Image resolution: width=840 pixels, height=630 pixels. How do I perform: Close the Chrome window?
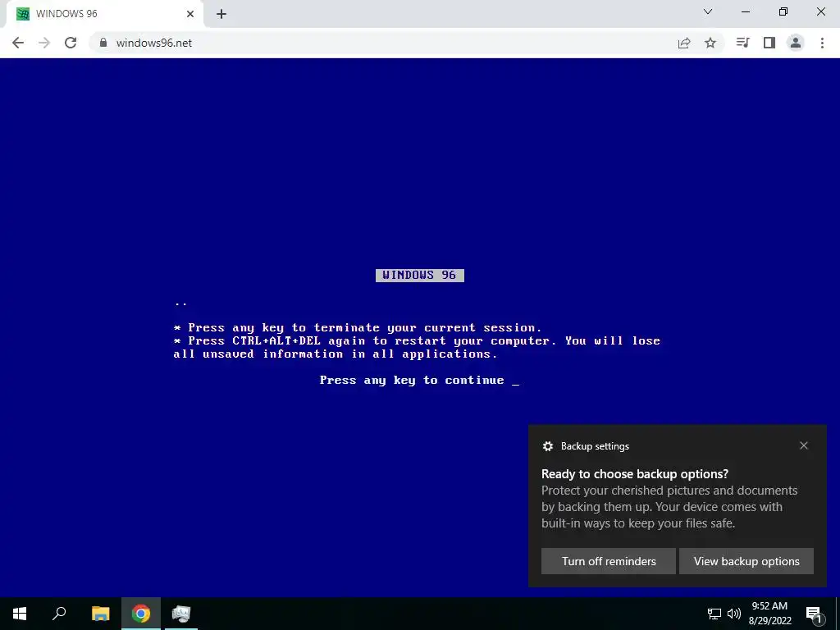click(x=820, y=11)
